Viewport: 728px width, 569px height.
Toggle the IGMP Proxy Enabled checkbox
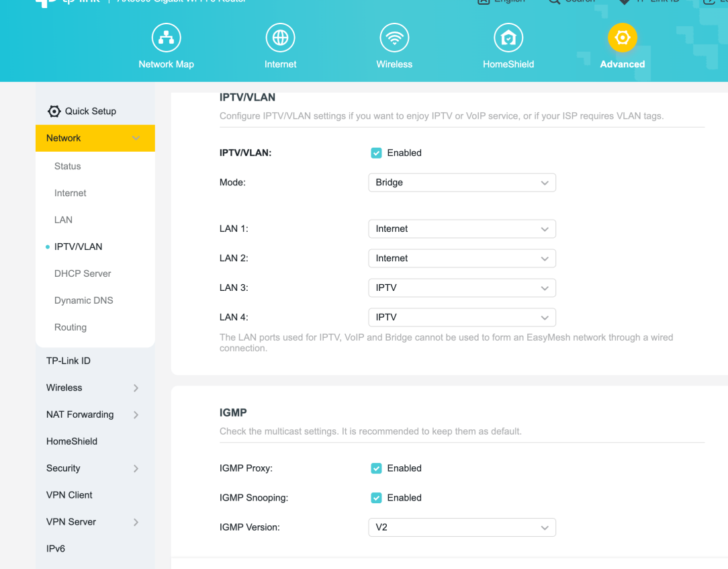(x=376, y=468)
